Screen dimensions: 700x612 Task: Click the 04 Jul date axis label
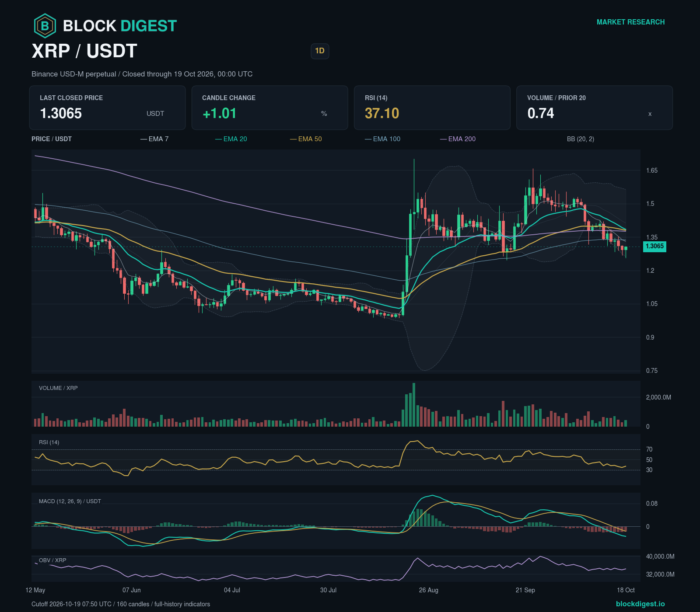tap(232, 590)
